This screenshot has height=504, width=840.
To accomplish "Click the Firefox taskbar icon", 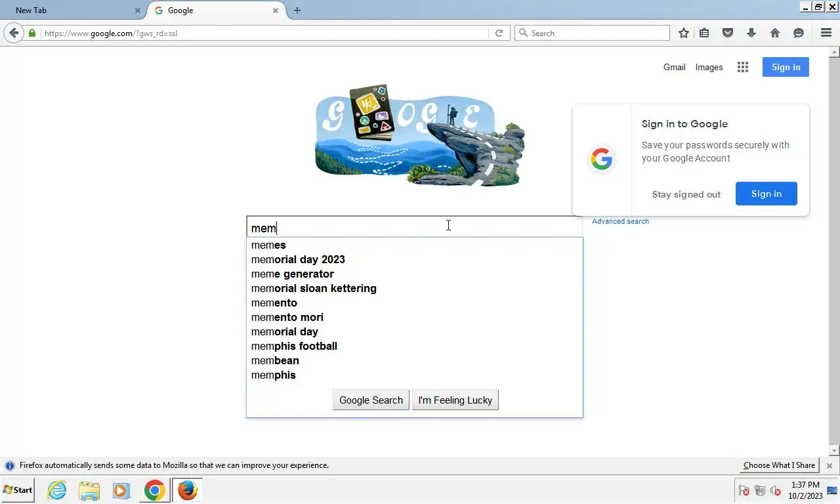I will [187, 490].
